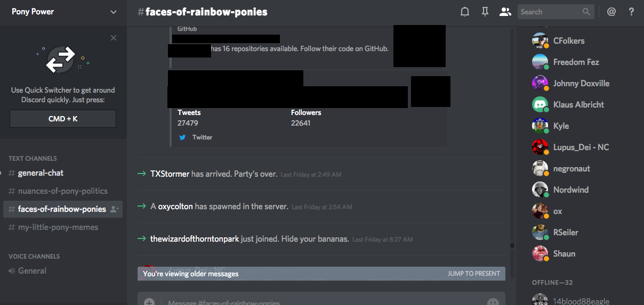Image resolution: width=644 pixels, height=305 pixels.
Task: Open notification settings bell icon
Action: [x=465, y=12]
